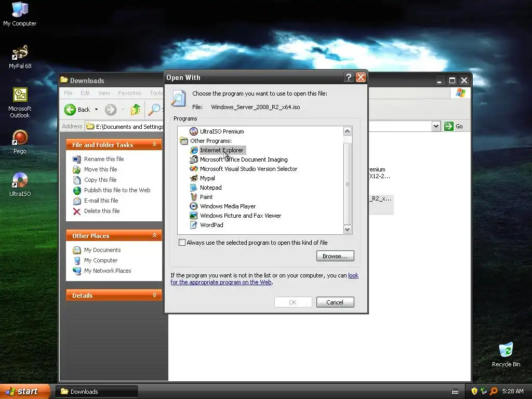Click the orange magnifier tray icon
532x399 pixels.
pyautogui.click(x=494, y=391)
